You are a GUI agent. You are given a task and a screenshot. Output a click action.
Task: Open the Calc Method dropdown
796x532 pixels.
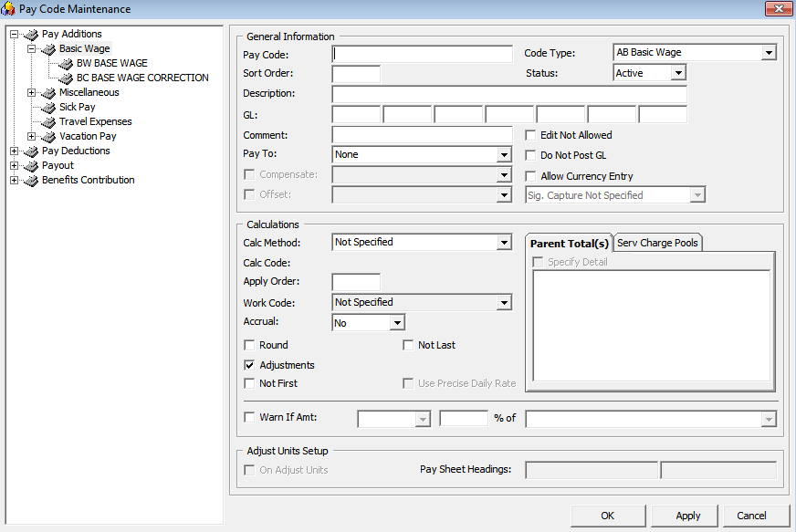(505, 241)
